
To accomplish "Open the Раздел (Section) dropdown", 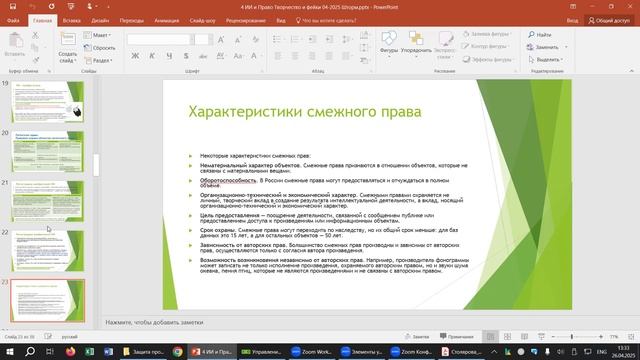I will coord(98,60).
